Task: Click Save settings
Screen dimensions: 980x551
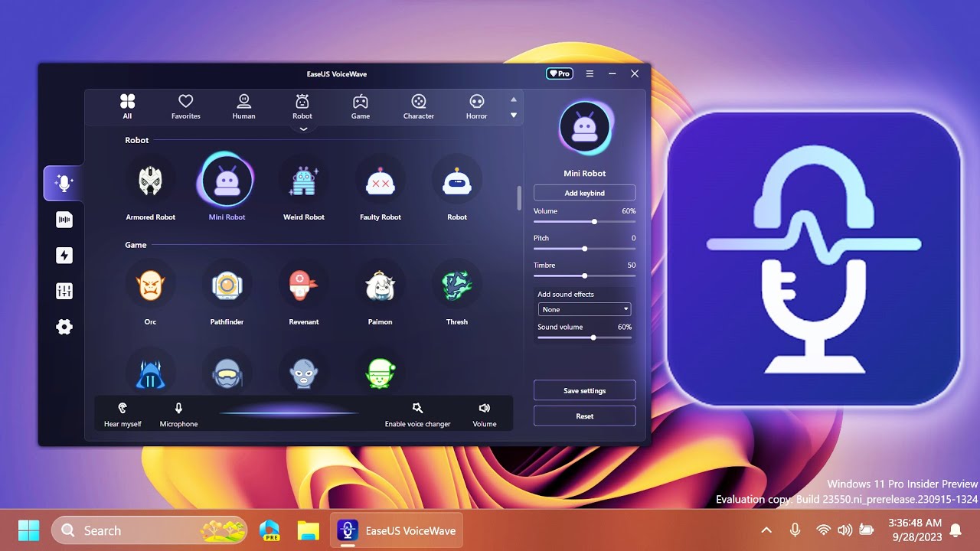Action: pyautogui.click(x=584, y=390)
